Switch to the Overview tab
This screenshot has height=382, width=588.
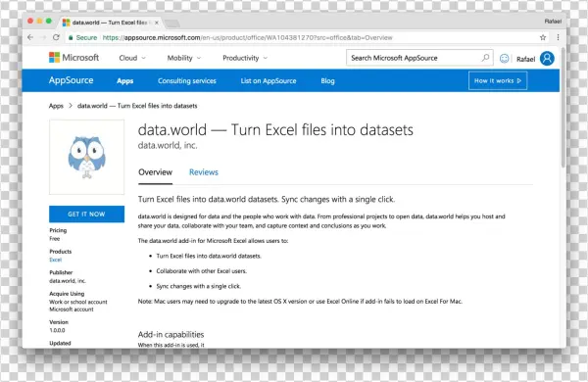click(x=155, y=172)
